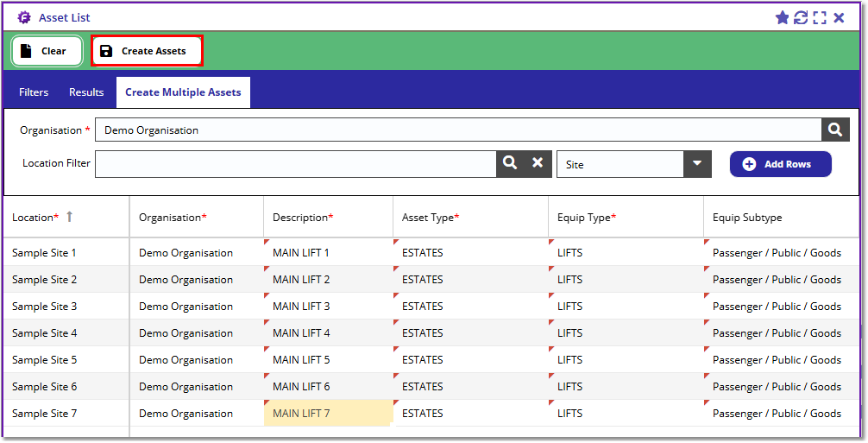Viewport: 868px width, 443px height.
Task: Click the Location Filter search magnifier icon
Action: coord(510,163)
